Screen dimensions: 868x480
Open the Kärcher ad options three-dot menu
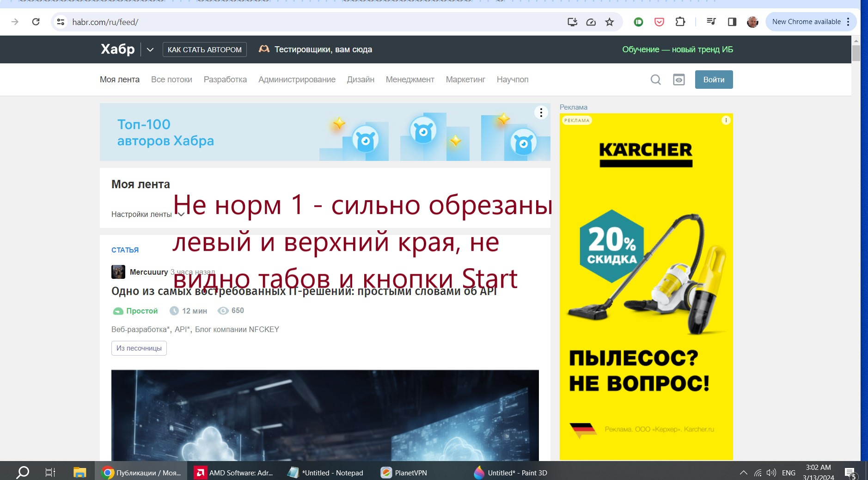tap(726, 120)
